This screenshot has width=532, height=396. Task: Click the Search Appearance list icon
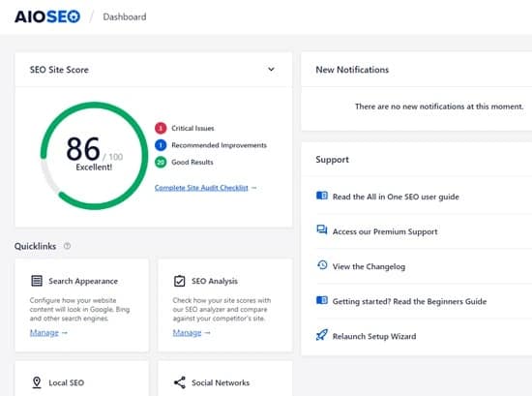(x=37, y=281)
